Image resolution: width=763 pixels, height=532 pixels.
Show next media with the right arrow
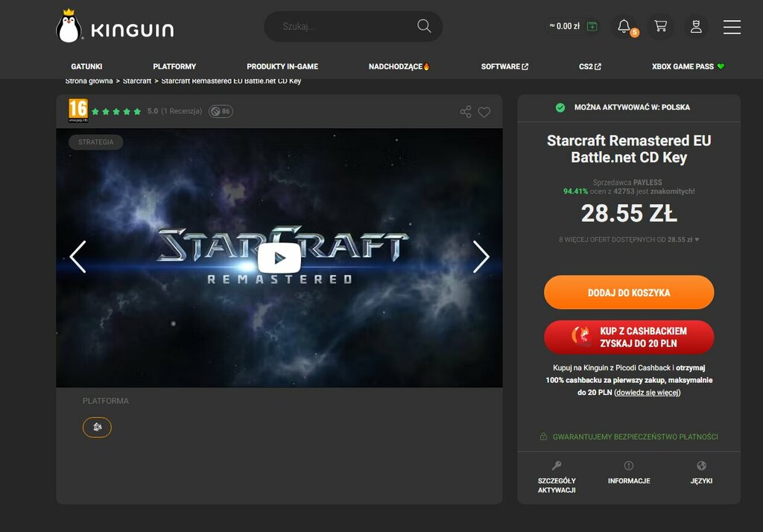point(481,256)
